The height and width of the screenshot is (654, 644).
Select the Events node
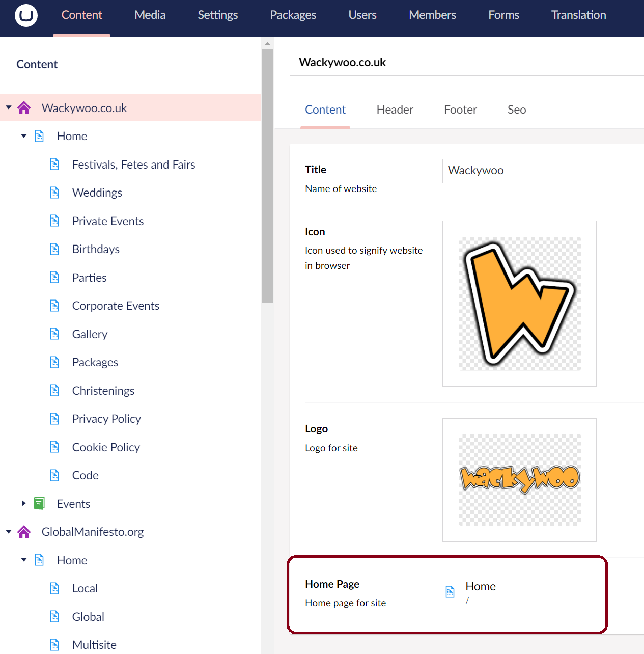point(73,504)
